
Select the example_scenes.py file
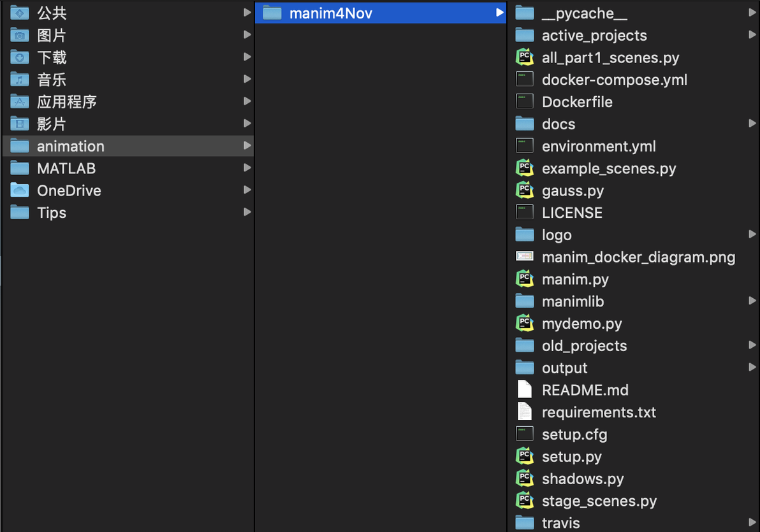tap(608, 168)
